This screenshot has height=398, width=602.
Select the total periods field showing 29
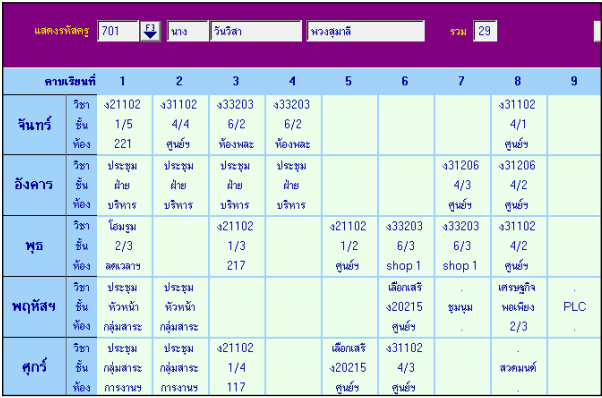[x=485, y=31]
